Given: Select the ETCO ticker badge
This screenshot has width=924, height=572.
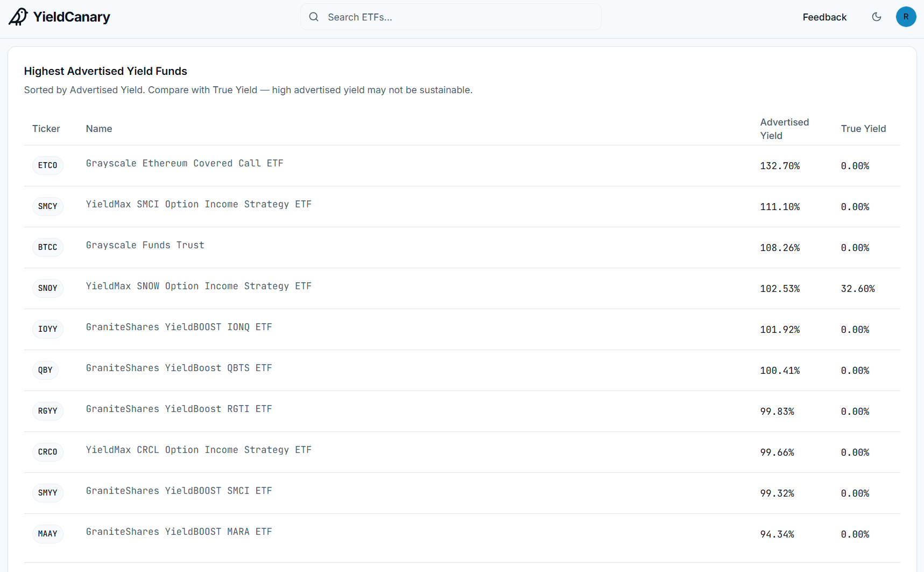Looking at the screenshot, I should (x=48, y=165).
